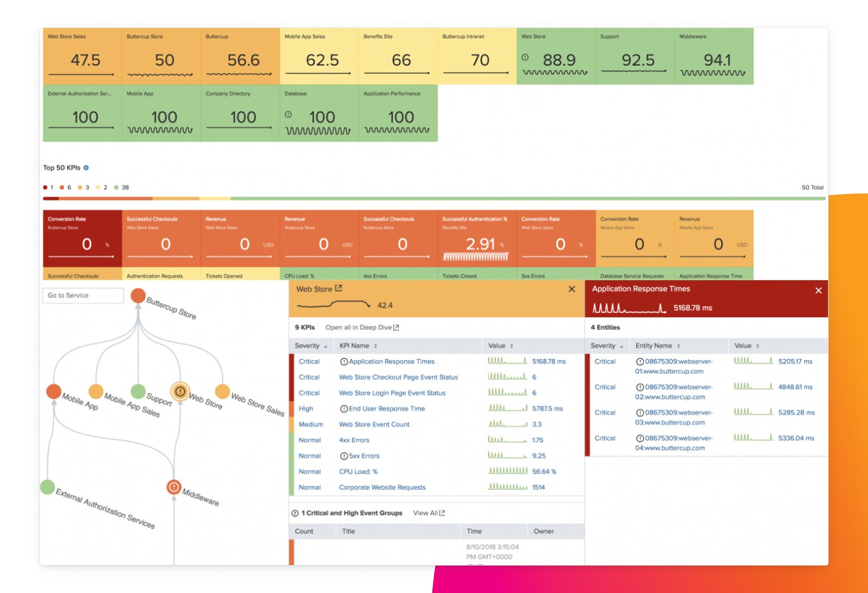Viewport: 868px width, 593px height.
Task: Open the Top 50 KPIs settings gear
Action: point(85,168)
